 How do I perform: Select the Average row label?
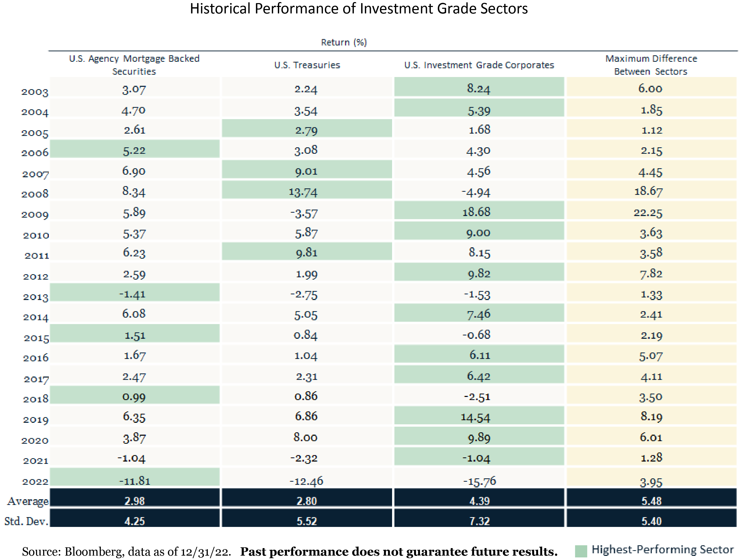point(28,501)
